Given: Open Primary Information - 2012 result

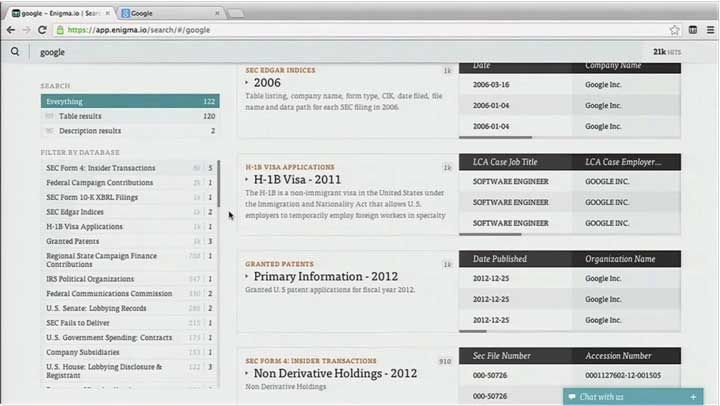Looking at the screenshot, I should (x=326, y=276).
